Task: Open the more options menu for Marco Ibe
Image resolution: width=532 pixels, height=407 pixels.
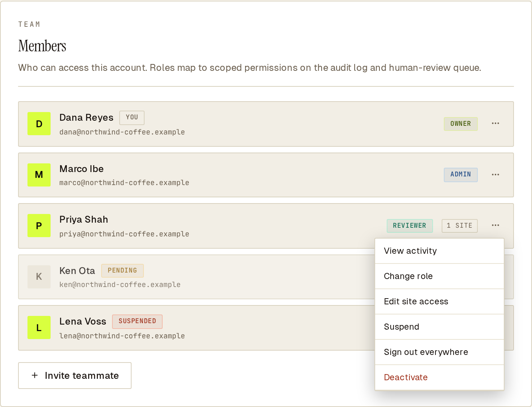Action: click(495, 175)
